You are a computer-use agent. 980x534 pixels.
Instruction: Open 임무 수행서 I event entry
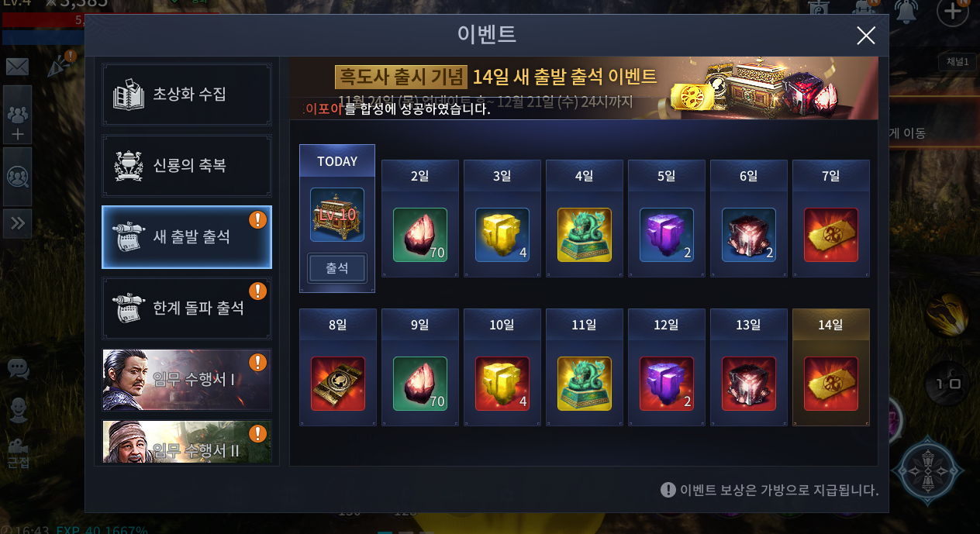(187, 380)
